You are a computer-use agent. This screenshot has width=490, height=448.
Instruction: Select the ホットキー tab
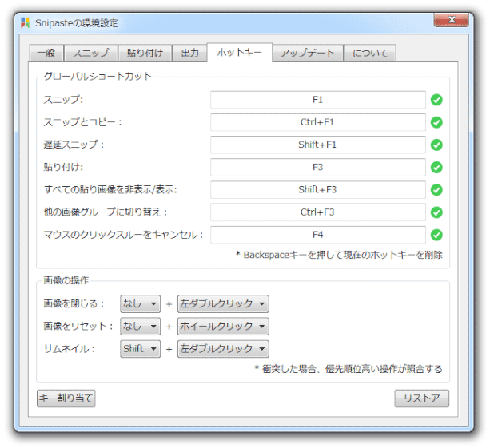(x=239, y=53)
